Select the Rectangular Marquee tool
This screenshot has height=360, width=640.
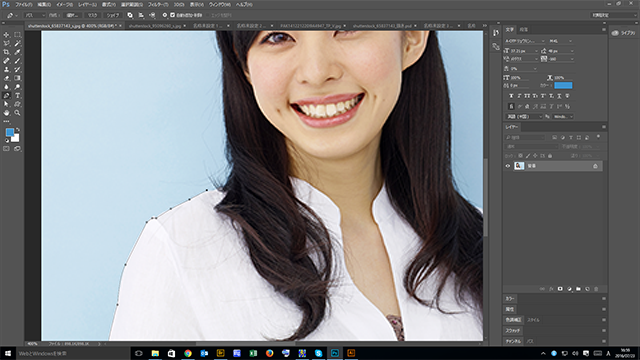17,35
